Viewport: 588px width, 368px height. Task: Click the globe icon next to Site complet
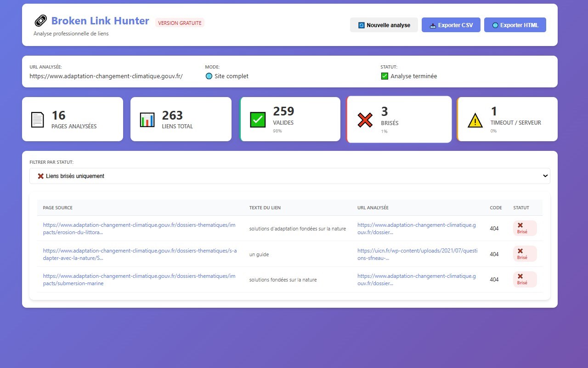click(x=209, y=76)
